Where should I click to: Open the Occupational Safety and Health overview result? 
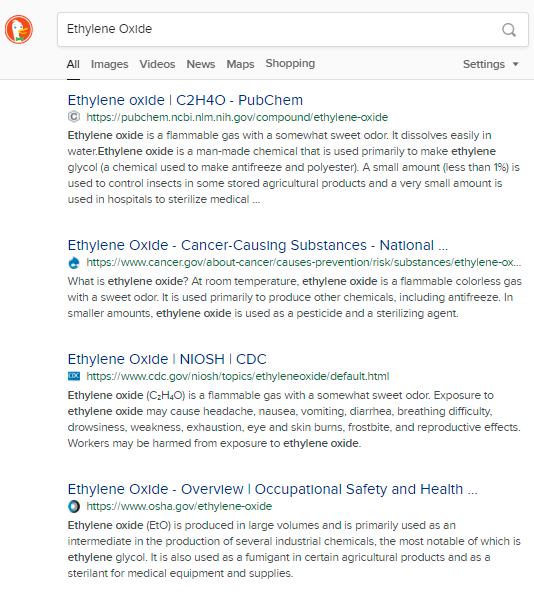273,489
